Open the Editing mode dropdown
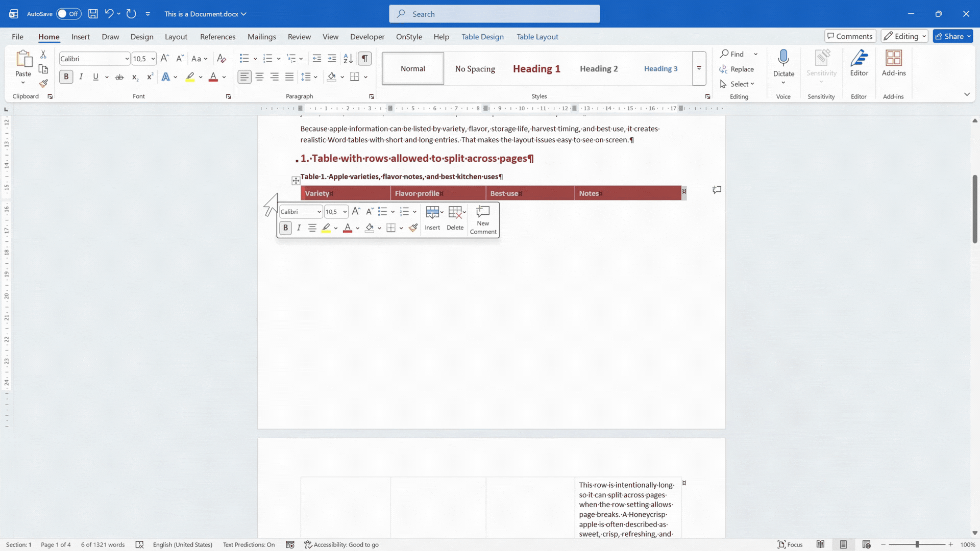980x551 pixels. click(904, 36)
